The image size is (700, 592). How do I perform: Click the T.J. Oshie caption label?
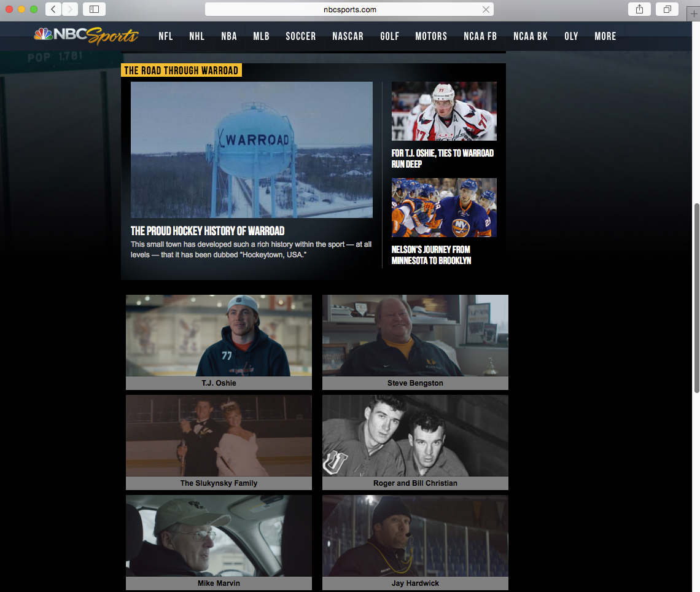[219, 383]
